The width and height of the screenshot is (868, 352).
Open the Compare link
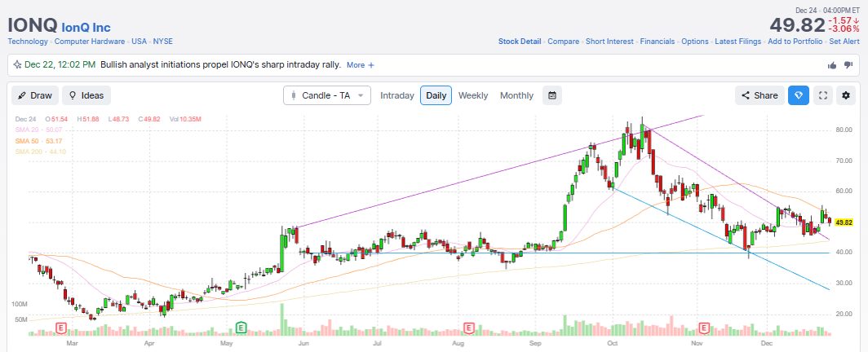pos(564,42)
